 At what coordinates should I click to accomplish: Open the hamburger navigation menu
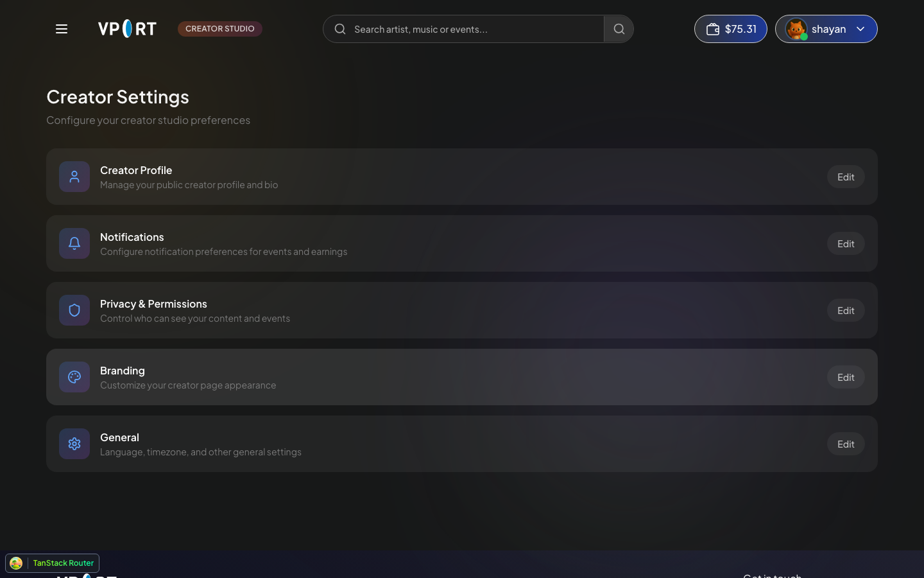tap(62, 29)
